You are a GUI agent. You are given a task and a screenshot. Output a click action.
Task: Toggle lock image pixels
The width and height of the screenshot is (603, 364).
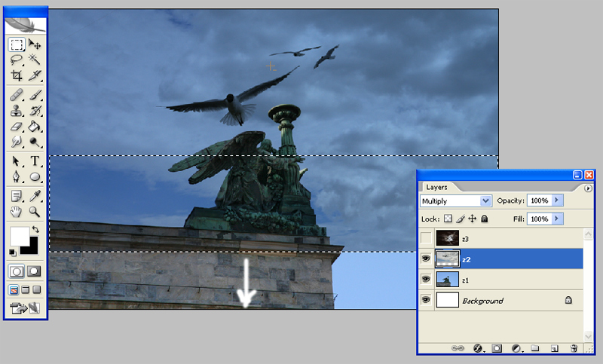point(460,219)
